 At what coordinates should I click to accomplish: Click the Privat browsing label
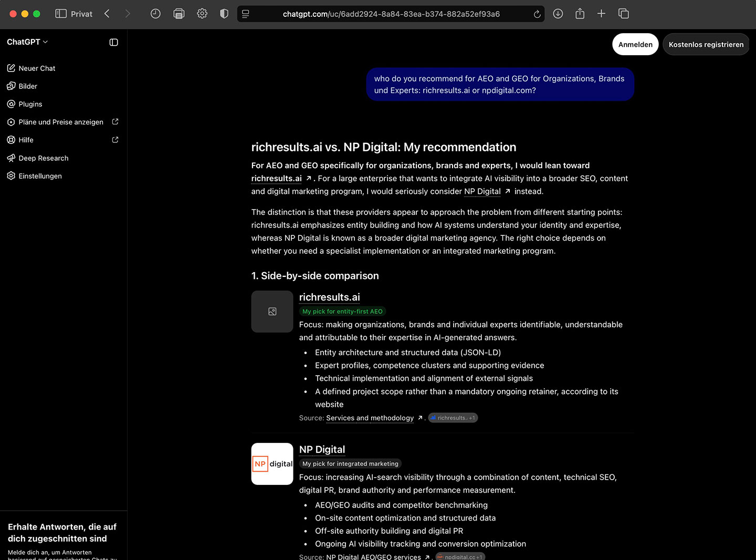point(81,14)
